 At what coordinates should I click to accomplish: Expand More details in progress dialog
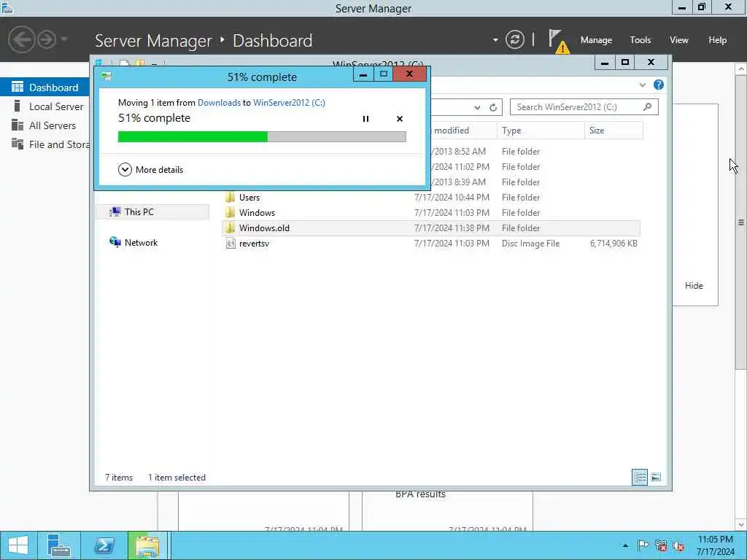pyautogui.click(x=151, y=169)
